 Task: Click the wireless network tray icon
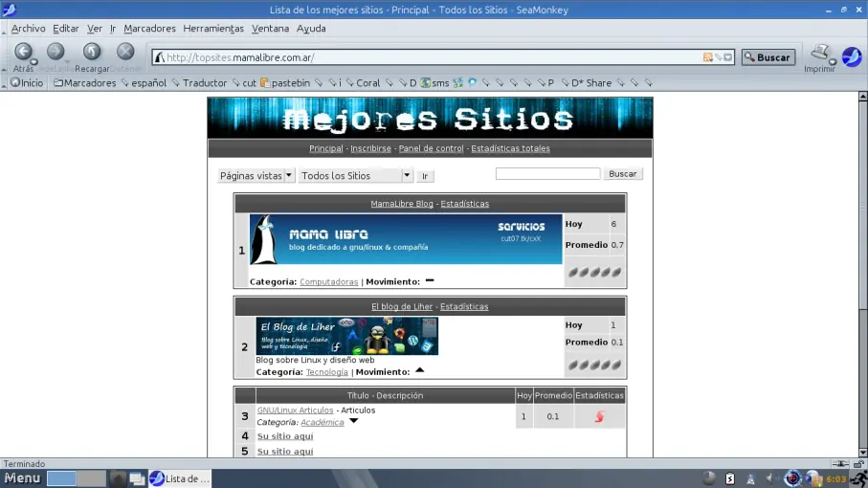(x=750, y=479)
